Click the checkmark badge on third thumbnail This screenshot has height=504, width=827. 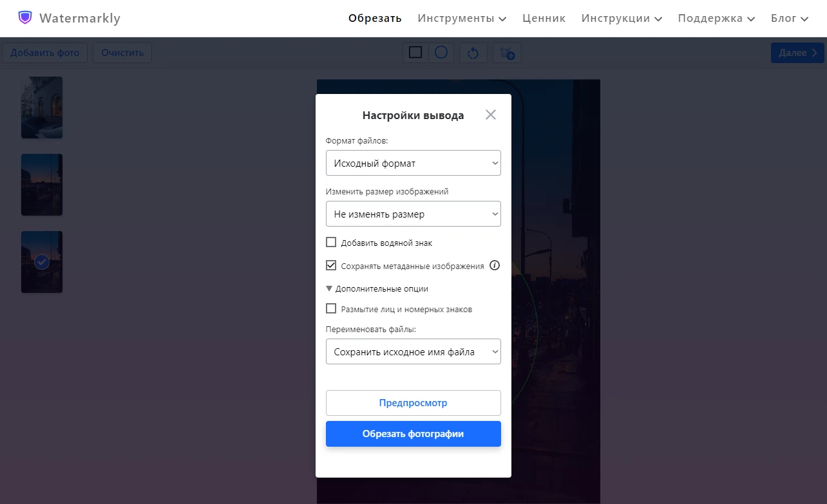coord(42,262)
